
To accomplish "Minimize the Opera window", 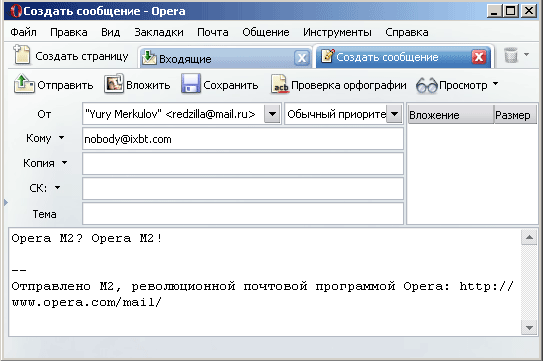I will 494,11.
